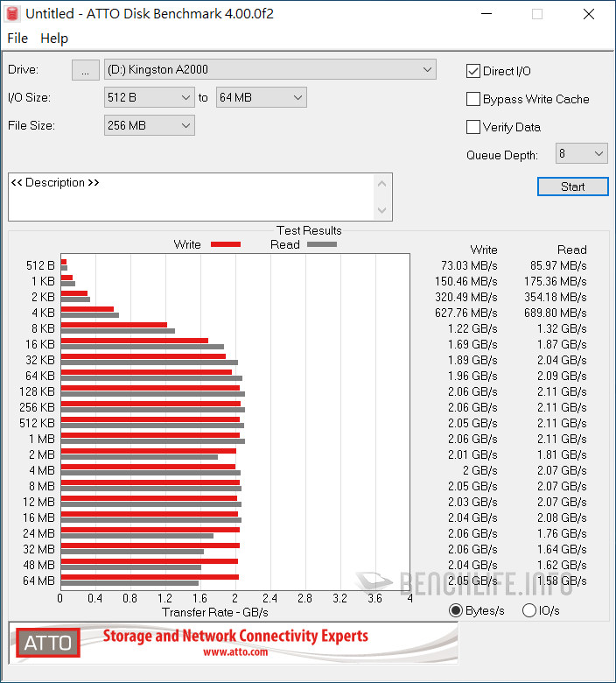Click the 73.03 MB/s write value
The image size is (616, 683).
469,265
